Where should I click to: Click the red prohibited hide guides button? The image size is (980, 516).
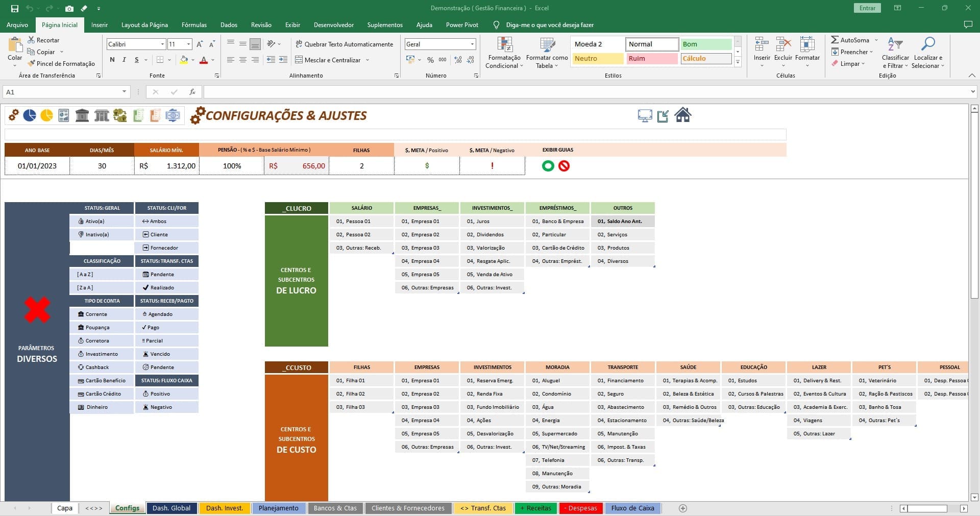pyautogui.click(x=564, y=166)
